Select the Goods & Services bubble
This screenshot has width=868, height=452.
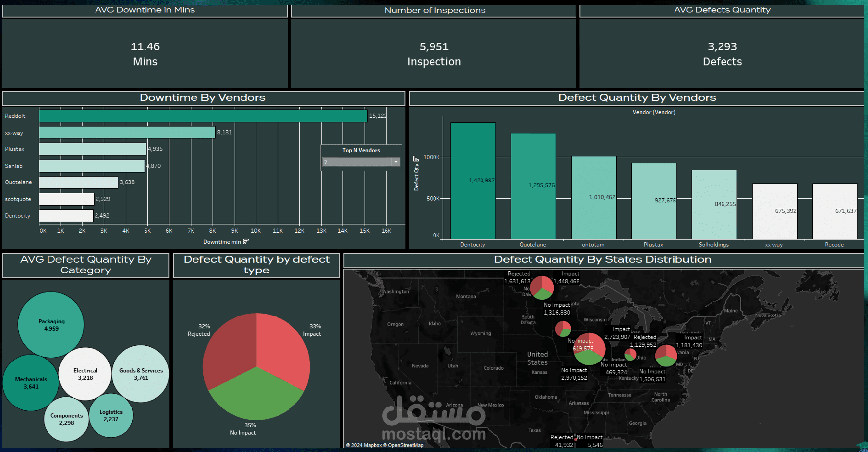click(141, 374)
